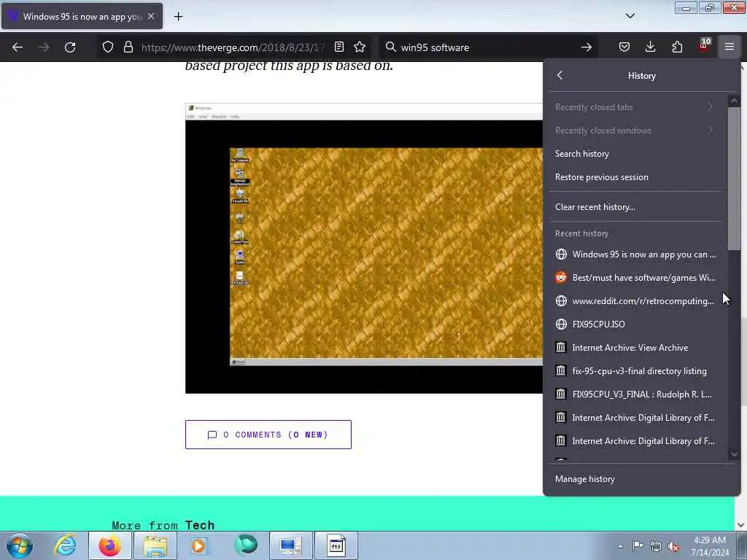Switch to Firefox in the taskbar
The image size is (747, 560).
[x=110, y=545]
